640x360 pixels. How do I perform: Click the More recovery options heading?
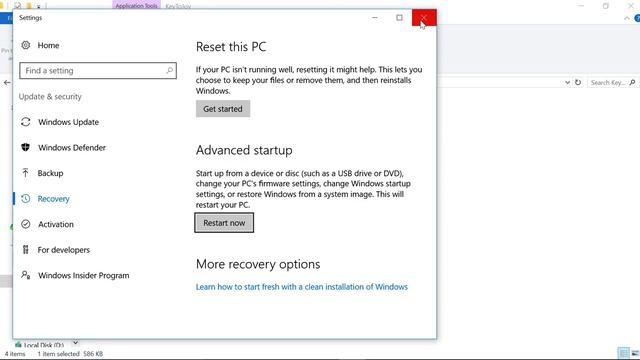click(258, 264)
